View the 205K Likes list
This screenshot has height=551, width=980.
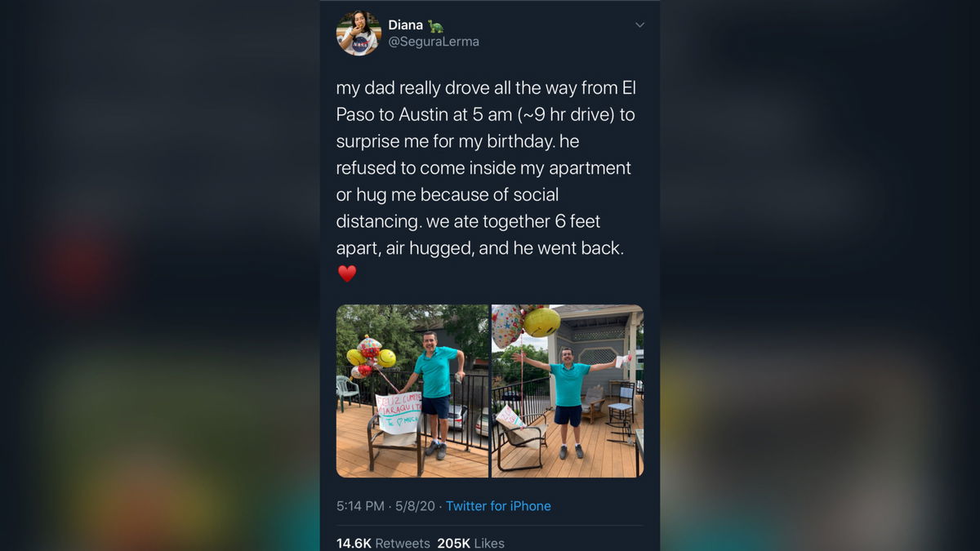(x=471, y=543)
